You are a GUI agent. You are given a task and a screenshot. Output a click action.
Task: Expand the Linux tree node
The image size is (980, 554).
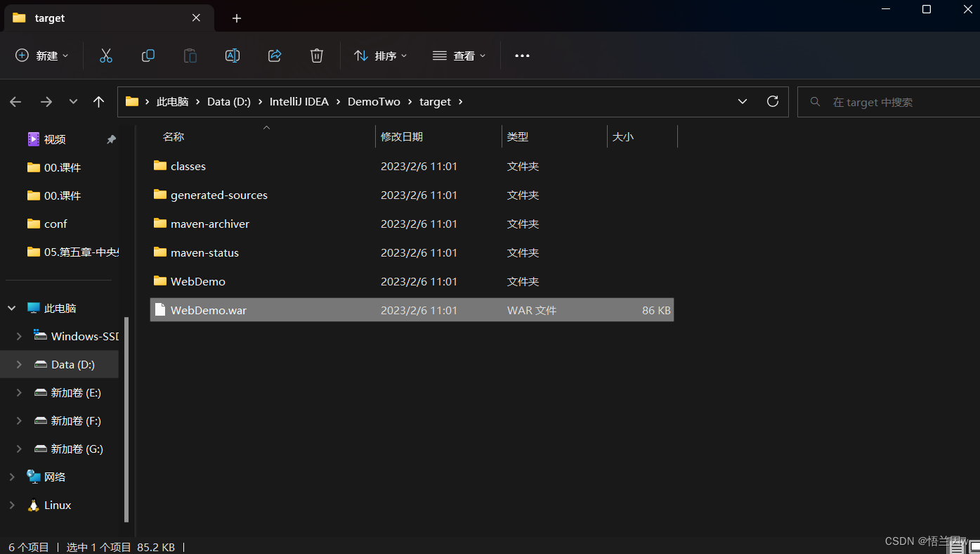point(12,505)
